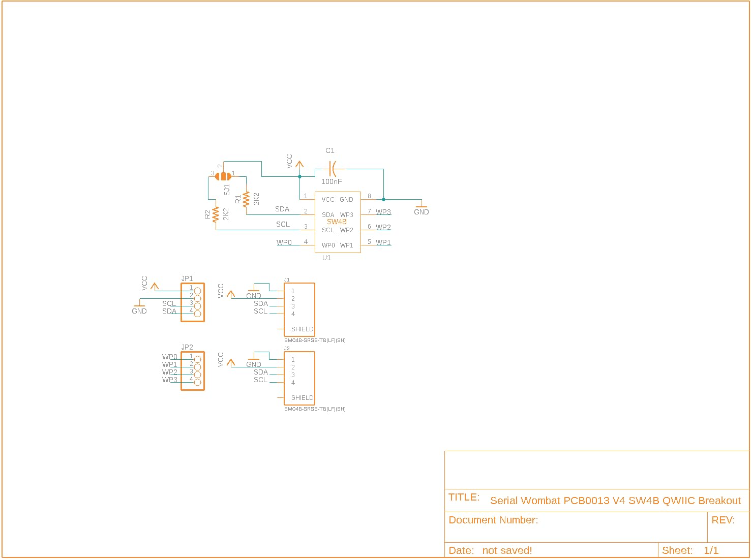Click the SJ1 solder jumper symbol
This screenshot has width=751, height=560.
click(223, 176)
